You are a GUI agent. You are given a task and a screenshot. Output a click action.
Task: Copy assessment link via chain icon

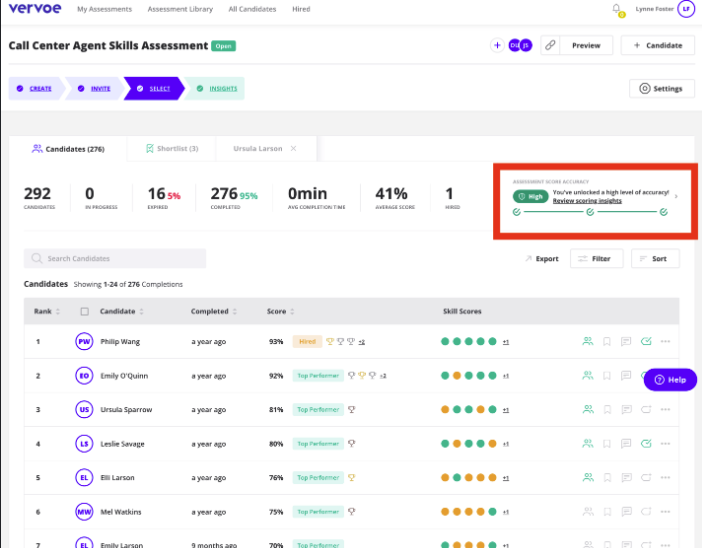point(549,45)
